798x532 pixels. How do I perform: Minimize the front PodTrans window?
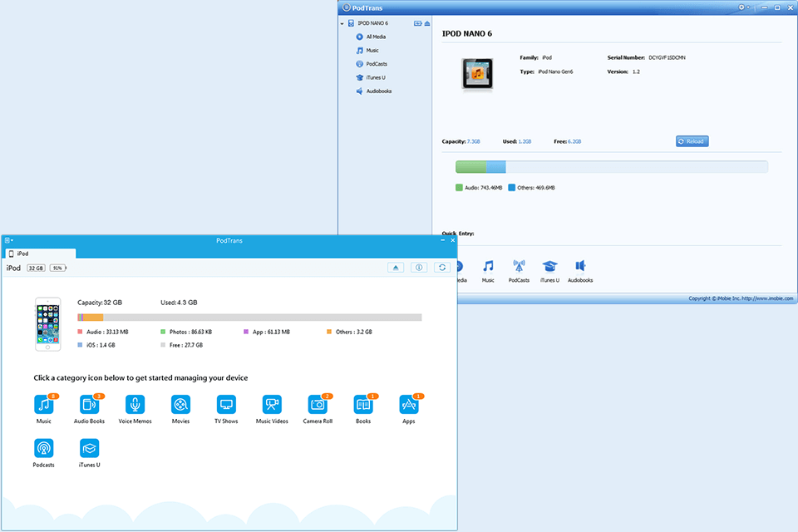point(442,240)
